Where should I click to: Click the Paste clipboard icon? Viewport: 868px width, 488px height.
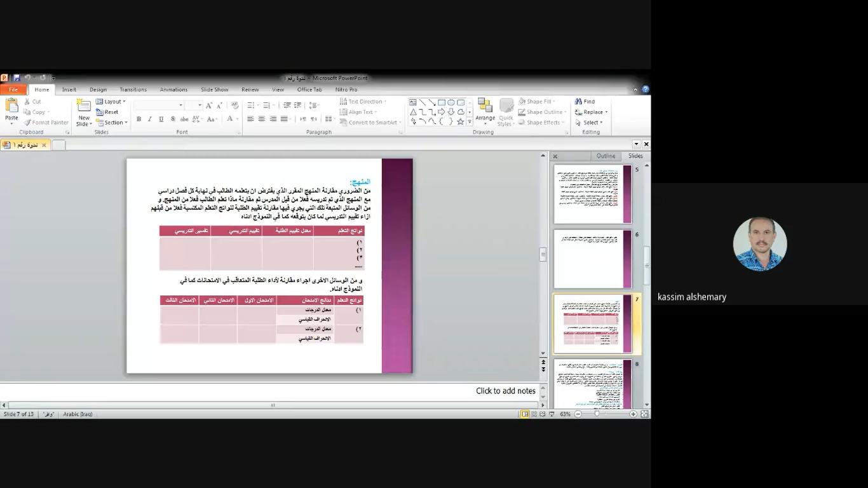(11, 106)
